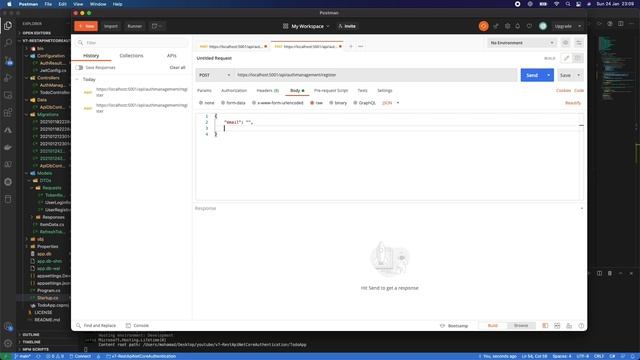Switch to the Collections tab
Viewport: 640px width, 360px height.
[131, 56]
